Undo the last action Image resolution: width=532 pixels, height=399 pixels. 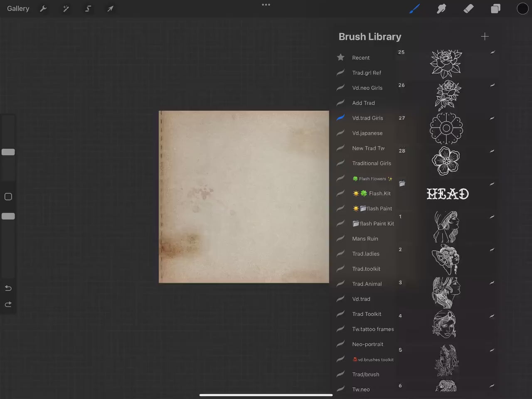pyautogui.click(x=8, y=288)
